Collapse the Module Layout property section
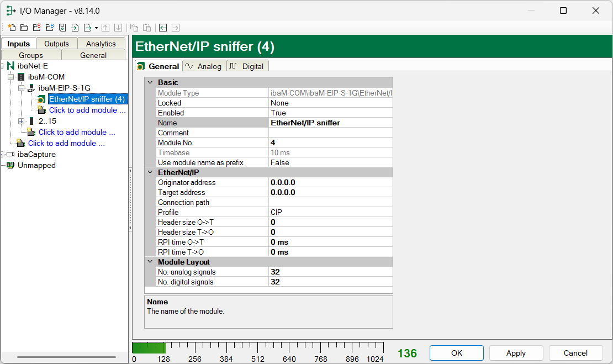The height and width of the screenshot is (364, 613). click(x=150, y=262)
